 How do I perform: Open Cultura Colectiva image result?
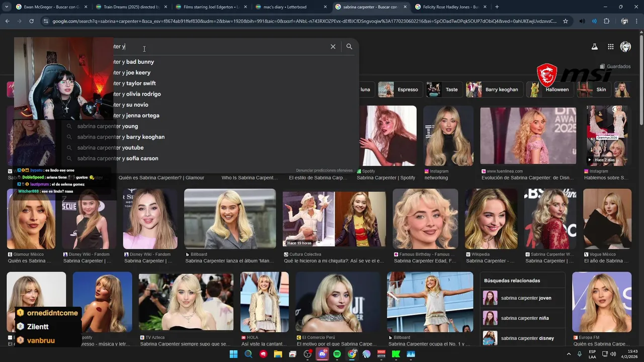click(x=334, y=219)
